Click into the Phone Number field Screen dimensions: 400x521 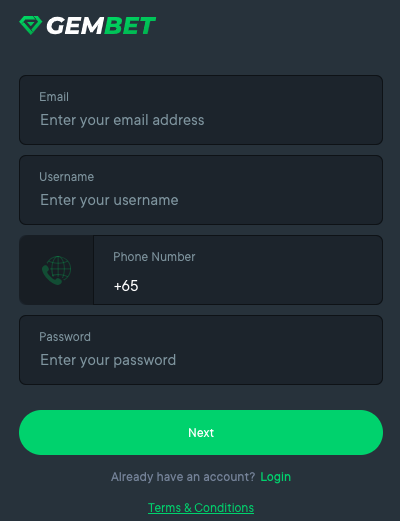[x=238, y=270]
